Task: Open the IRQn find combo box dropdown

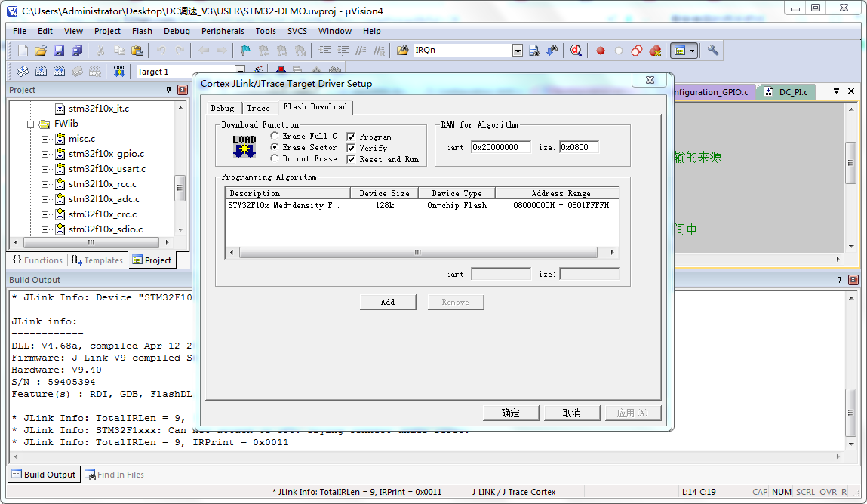Action: tap(518, 51)
